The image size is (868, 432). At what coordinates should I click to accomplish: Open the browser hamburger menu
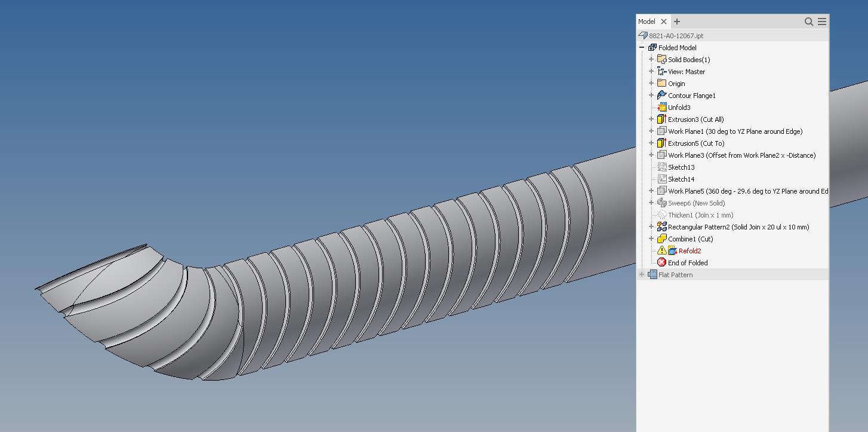tap(821, 22)
